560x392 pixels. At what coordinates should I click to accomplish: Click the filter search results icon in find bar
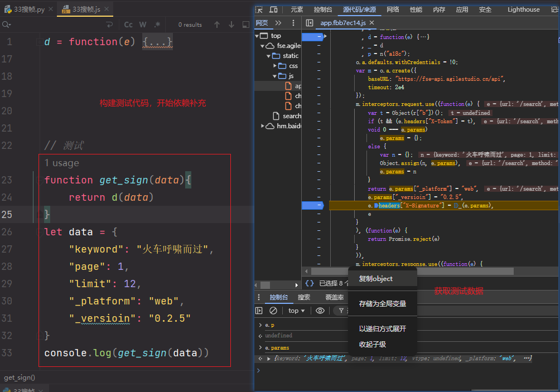click(x=246, y=25)
